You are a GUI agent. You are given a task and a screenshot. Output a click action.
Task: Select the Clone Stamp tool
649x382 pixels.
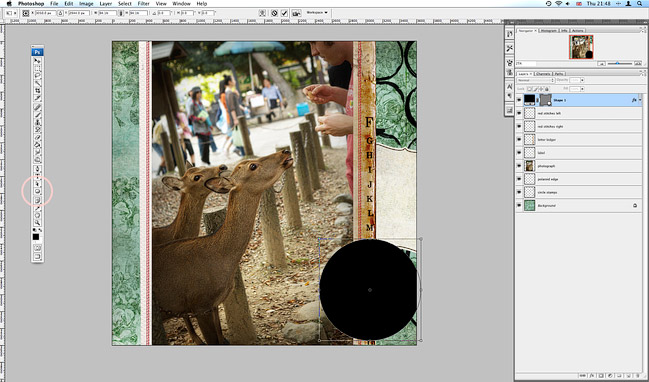(37, 123)
